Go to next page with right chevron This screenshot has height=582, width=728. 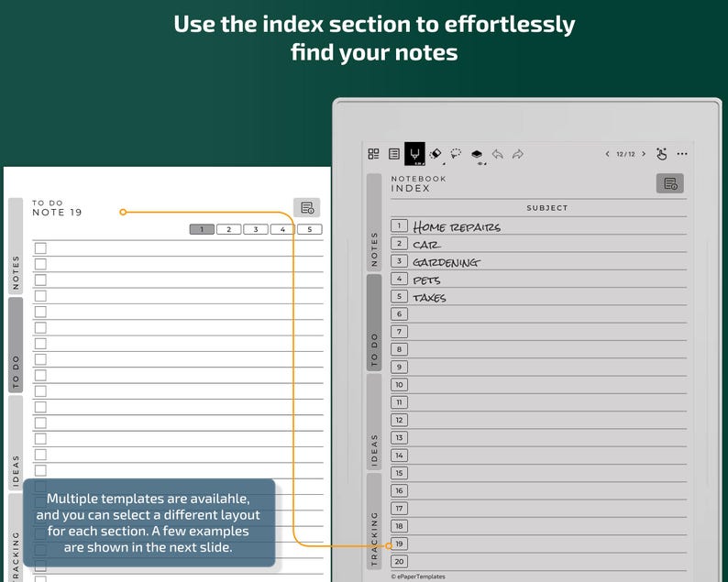[644, 154]
